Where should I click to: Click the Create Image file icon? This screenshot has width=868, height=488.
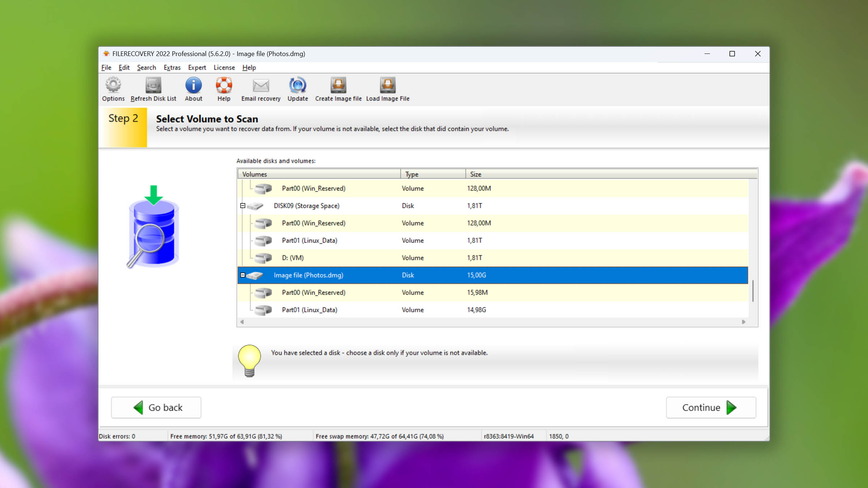tap(338, 86)
